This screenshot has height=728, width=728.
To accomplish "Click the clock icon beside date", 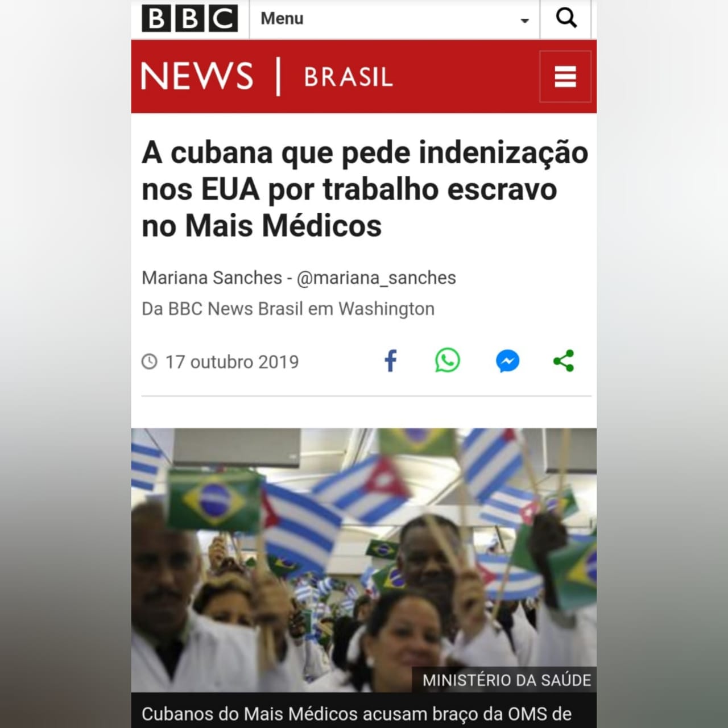I will pyautogui.click(x=149, y=362).
